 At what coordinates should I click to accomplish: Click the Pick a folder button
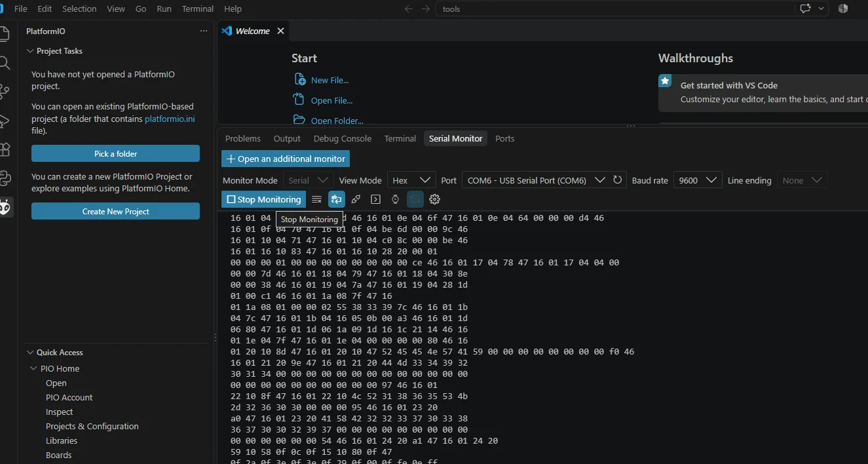pos(115,153)
